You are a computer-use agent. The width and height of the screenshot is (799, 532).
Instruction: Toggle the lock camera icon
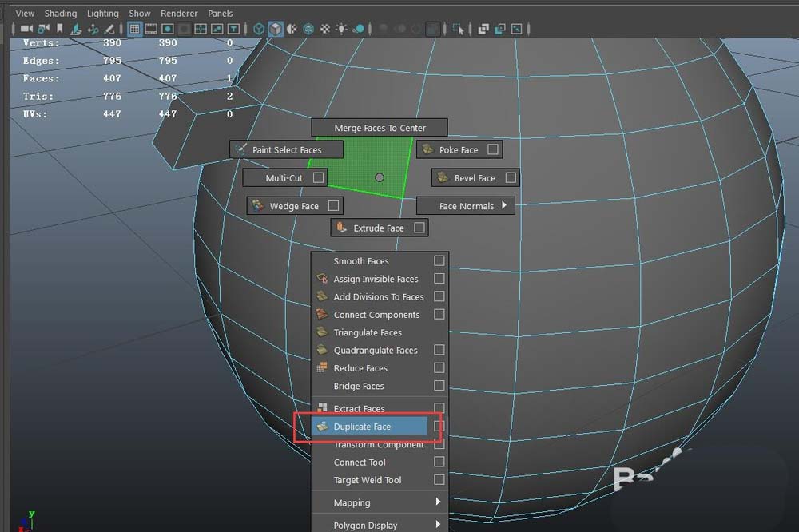44,29
